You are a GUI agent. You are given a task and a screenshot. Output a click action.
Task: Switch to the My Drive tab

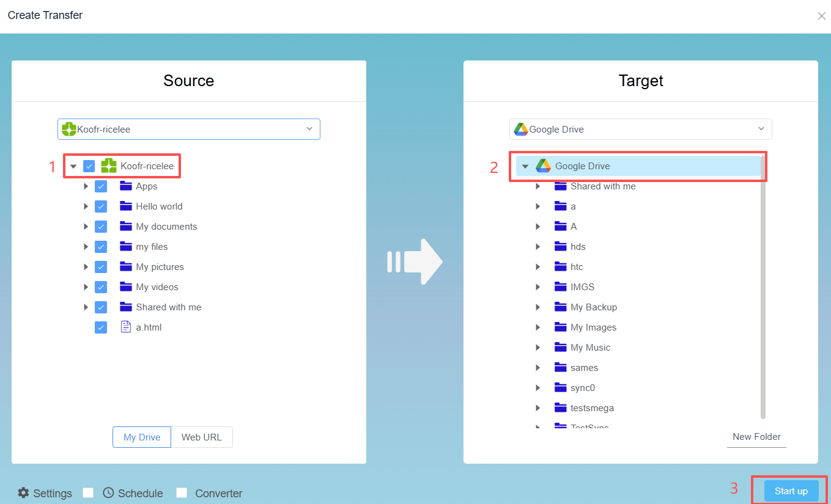point(142,437)
